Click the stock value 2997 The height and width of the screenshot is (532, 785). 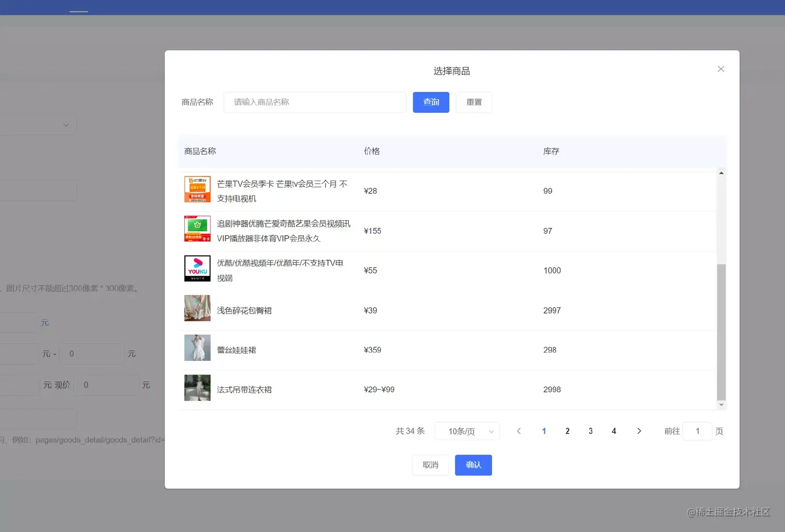coord(552,310)
